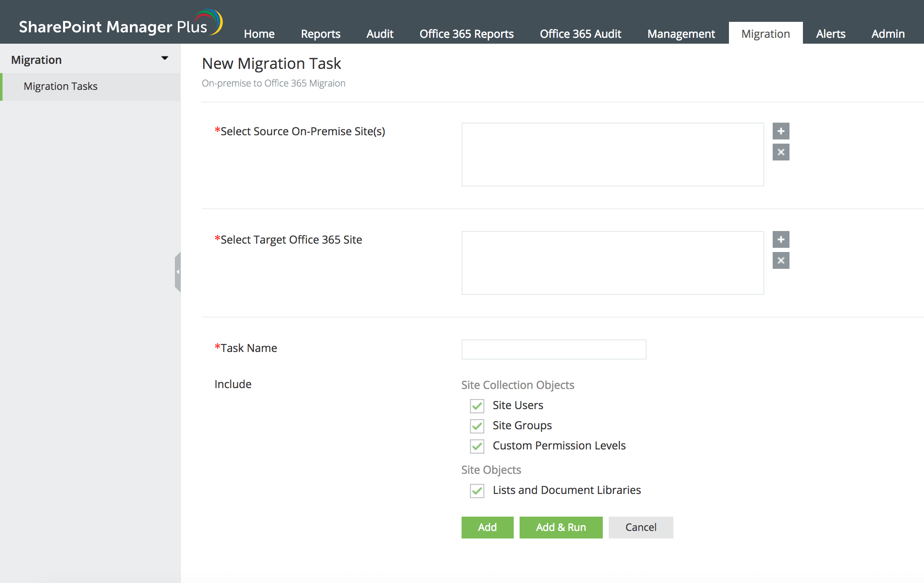Click into the Task Name field
This screenshot has width=924, height=583.
(553, 349)
